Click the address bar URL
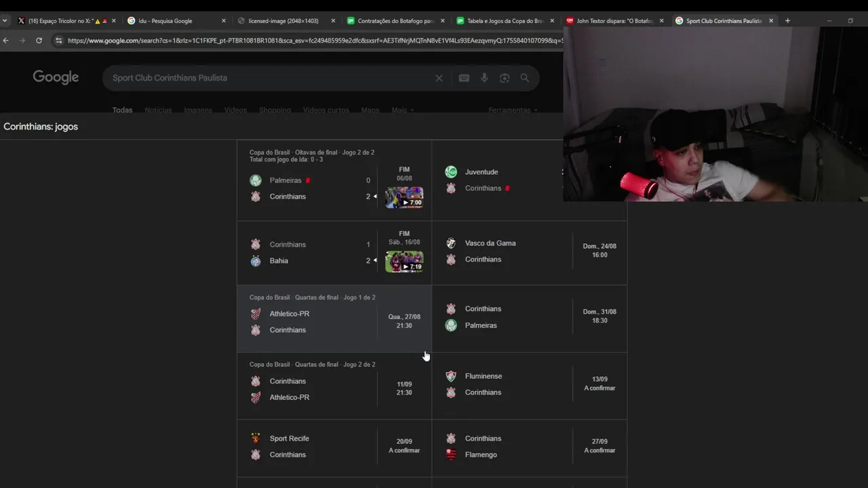Image resolution: width=868 pixels, height=488 pixels. click(315, 41)
